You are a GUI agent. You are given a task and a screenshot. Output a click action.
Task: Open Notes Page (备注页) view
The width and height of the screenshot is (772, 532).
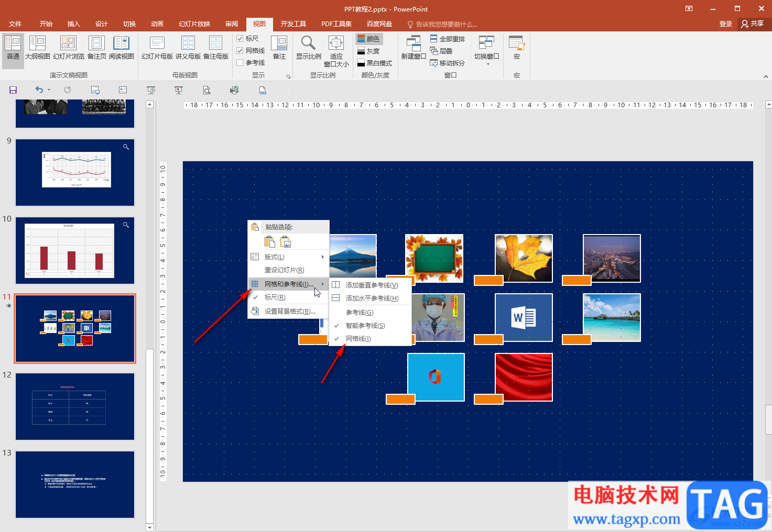pyautogui.click(x=97, y=48)
